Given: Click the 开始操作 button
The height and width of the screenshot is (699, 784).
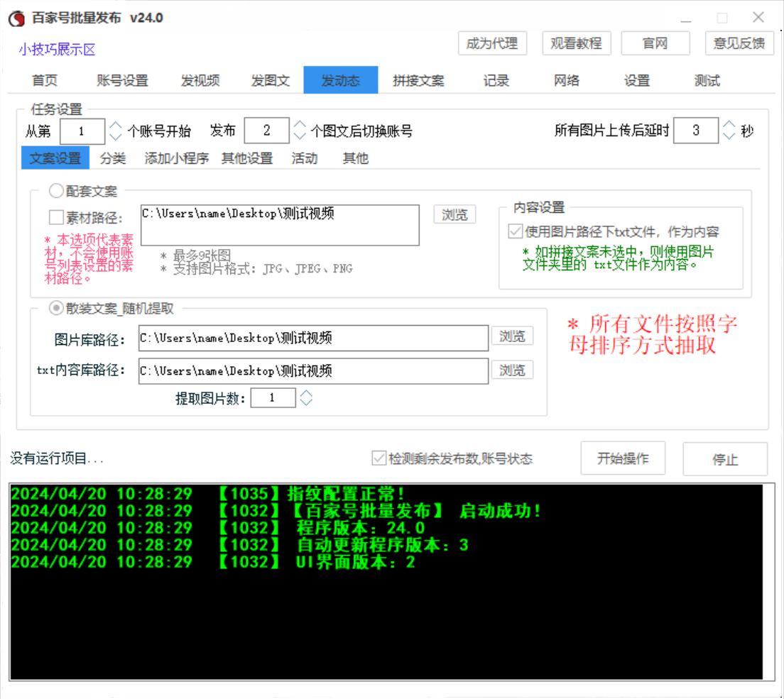Looking at the screenshot, I should coord(623,458).
